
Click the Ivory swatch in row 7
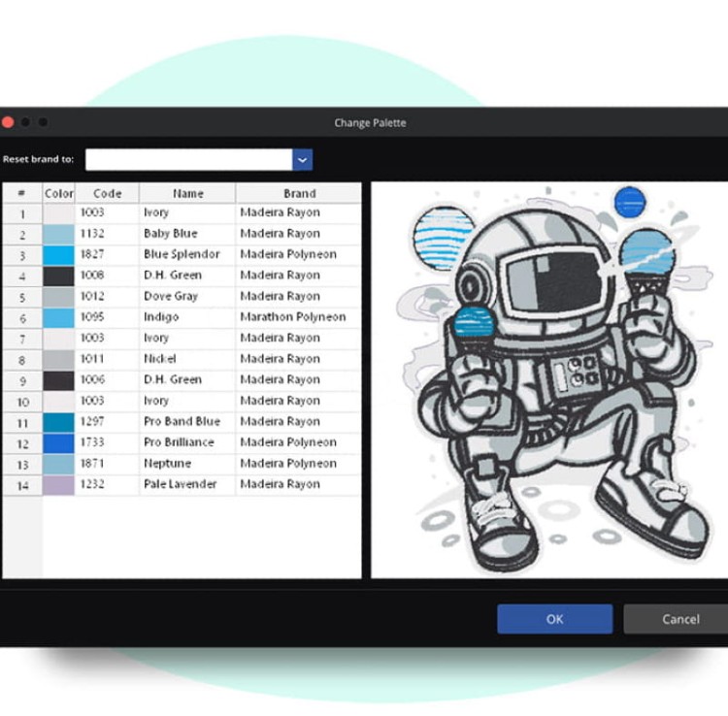tap(58, 339)
